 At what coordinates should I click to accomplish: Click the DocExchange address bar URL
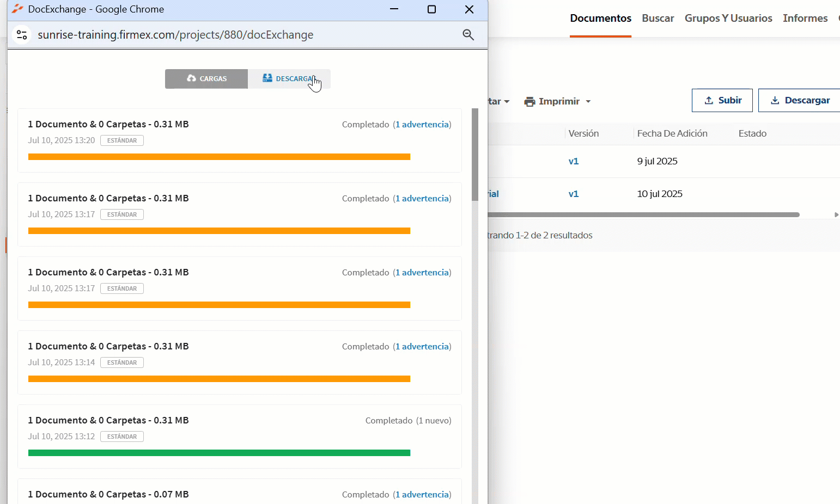pos(175,35)
